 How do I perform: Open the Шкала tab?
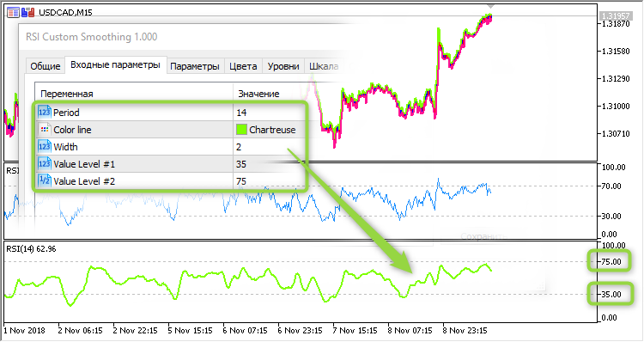324,66
